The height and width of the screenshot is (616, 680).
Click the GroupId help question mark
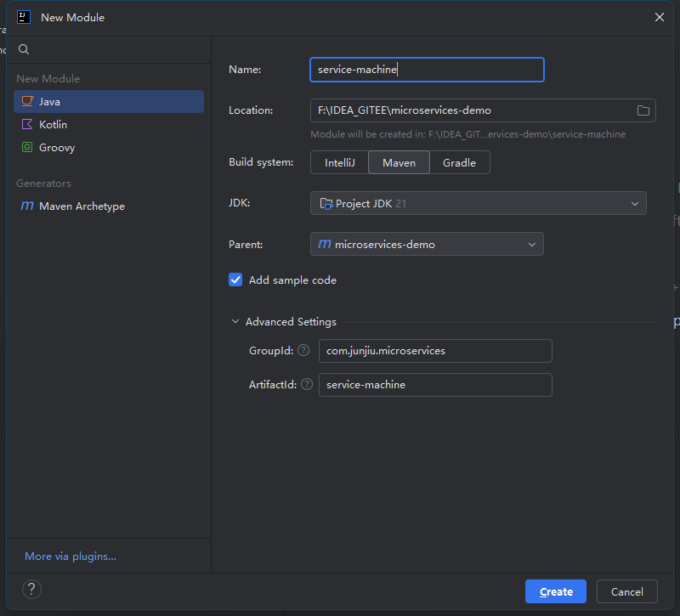click(x=303, y=350)
